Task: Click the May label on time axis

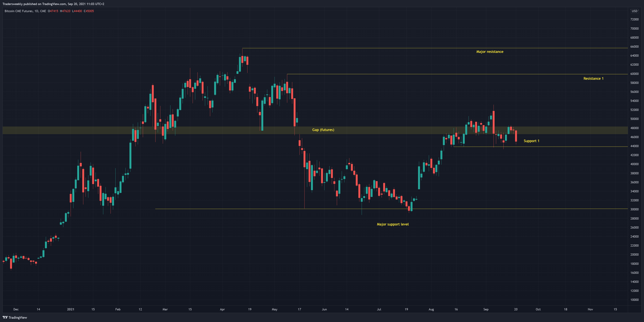Action: (275, 310)
